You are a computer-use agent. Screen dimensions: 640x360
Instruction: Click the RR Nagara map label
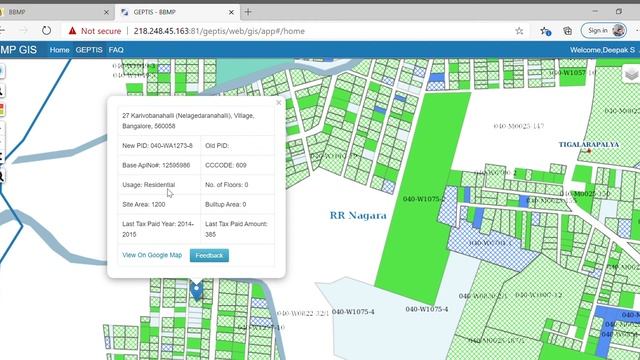[358, 215]
